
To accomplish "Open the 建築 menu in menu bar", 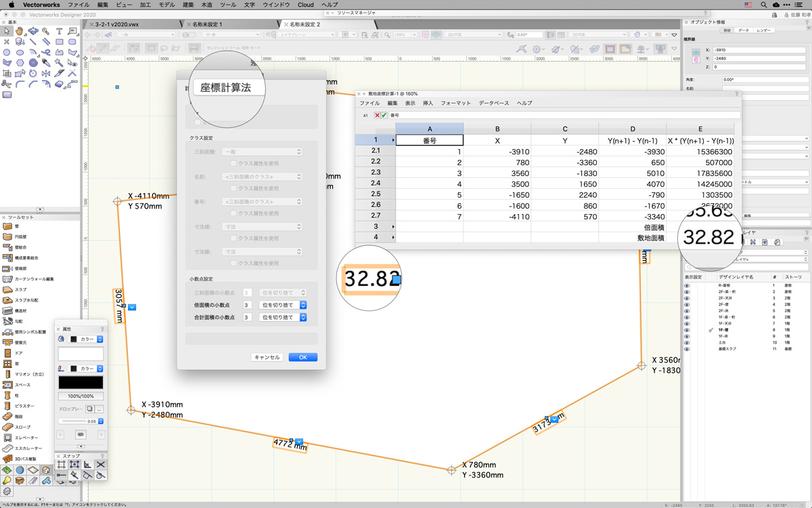I will click(188, 5).
